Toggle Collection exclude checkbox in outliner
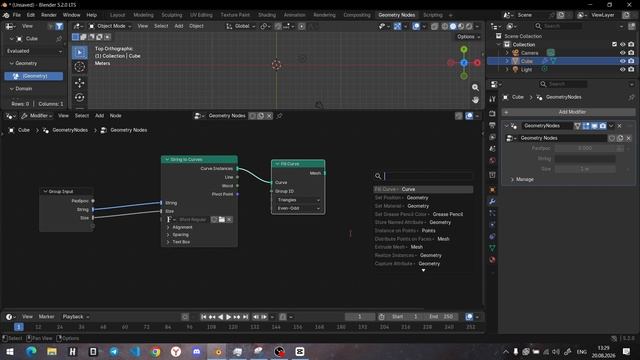The width and height of the screenshot is (640, 360). 614,44
